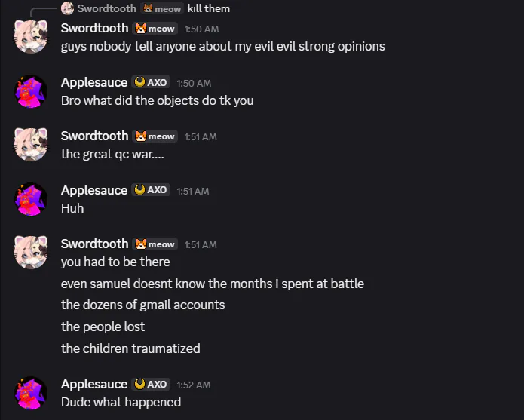Screen dimensions: 524x420
Task: Click the 1:52 AM timestamp on Applesauce's message
Action: [194, 385]
